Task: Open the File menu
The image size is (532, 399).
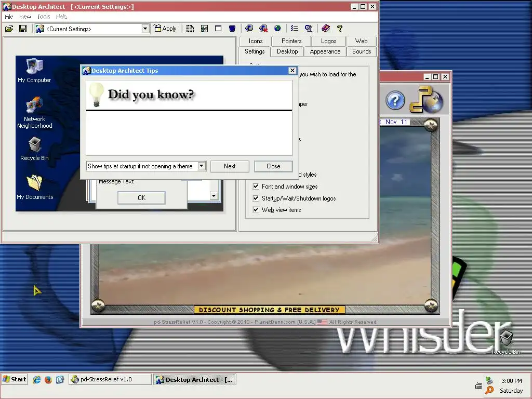Action: pos(9,17)
